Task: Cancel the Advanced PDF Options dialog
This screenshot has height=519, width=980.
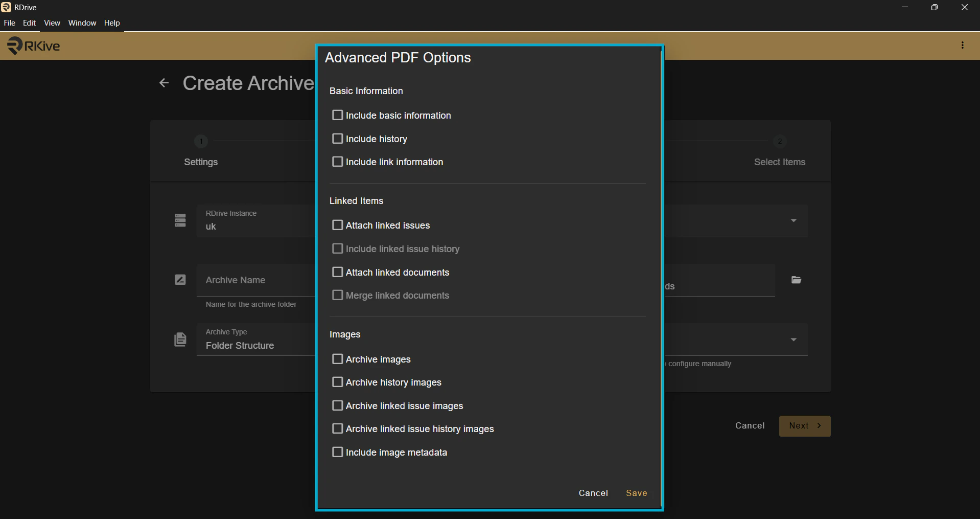Action: click(x=593, y=493)
